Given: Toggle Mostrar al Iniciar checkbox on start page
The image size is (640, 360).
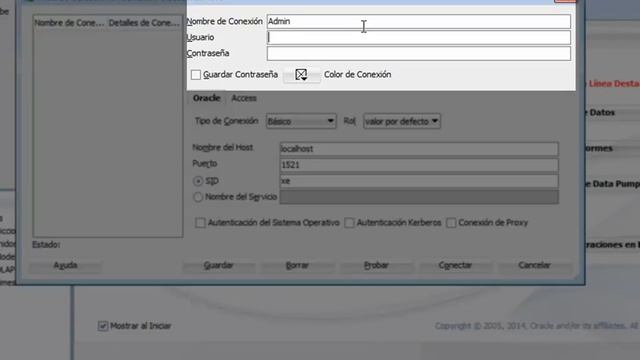Looking at the screenshot, I should (102, 326).
